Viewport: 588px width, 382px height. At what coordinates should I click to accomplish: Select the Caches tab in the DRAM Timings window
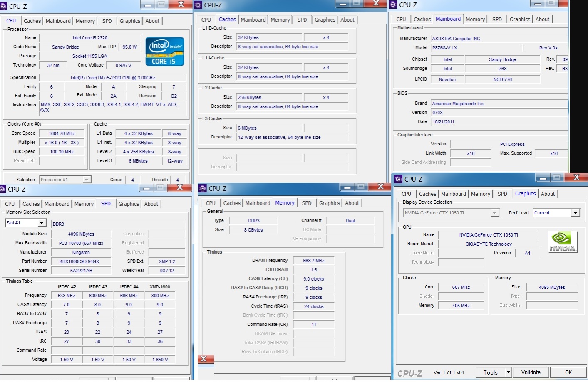[232, 203]
